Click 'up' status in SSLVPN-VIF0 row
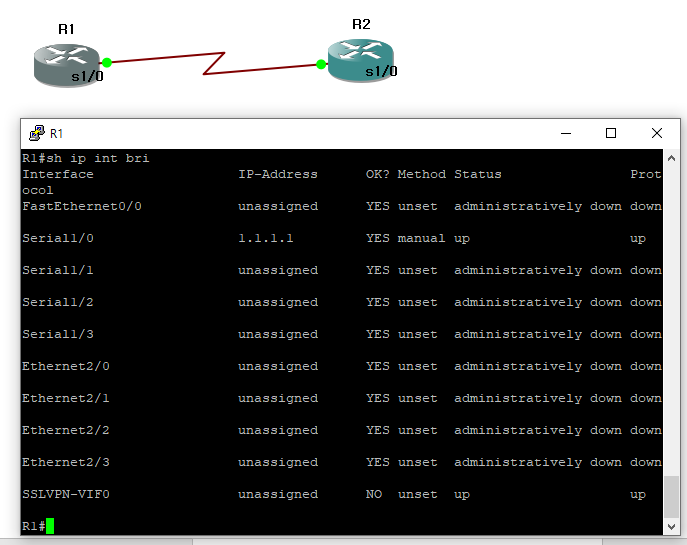687x545 pixels. pyautogui.click(x=462, y=495)
